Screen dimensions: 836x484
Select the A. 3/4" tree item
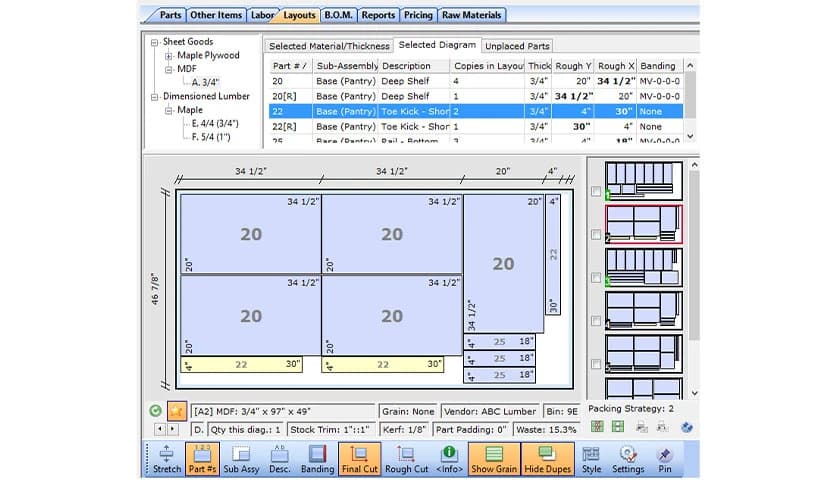click(x=205, y=83)
